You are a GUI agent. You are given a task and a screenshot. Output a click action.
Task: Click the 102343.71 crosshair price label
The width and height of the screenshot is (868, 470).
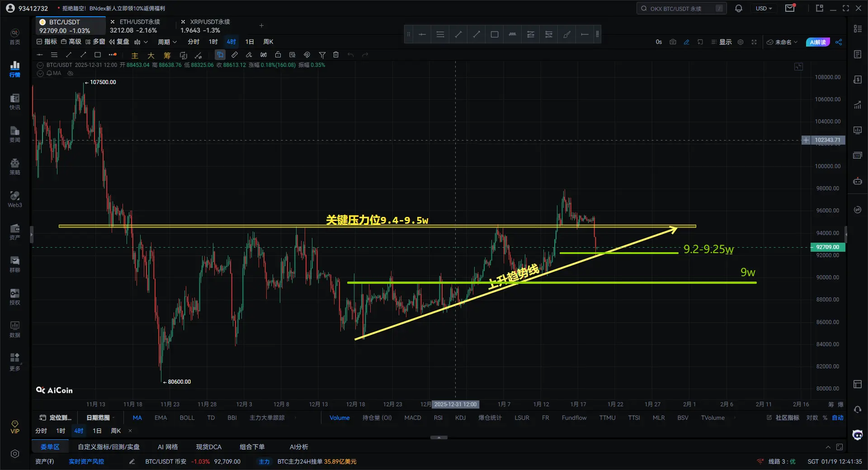coord(827,140)
